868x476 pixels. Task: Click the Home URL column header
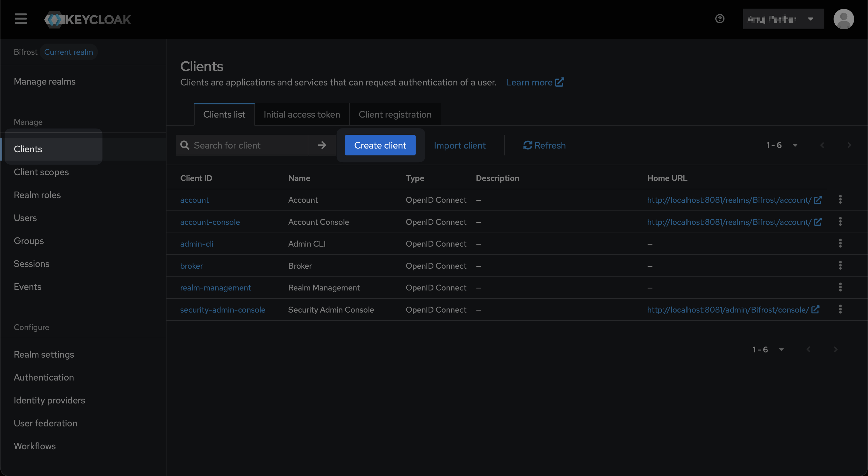667,178
